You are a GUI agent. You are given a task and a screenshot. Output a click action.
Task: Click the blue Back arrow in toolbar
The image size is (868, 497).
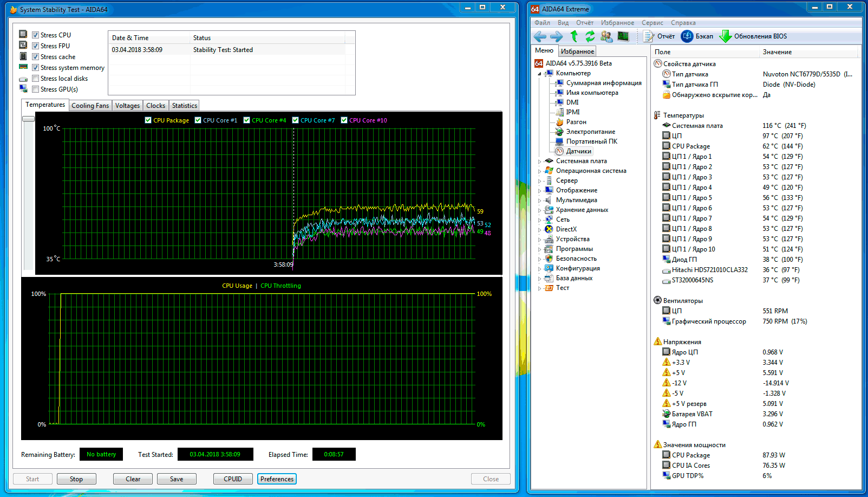click(540, 36)
